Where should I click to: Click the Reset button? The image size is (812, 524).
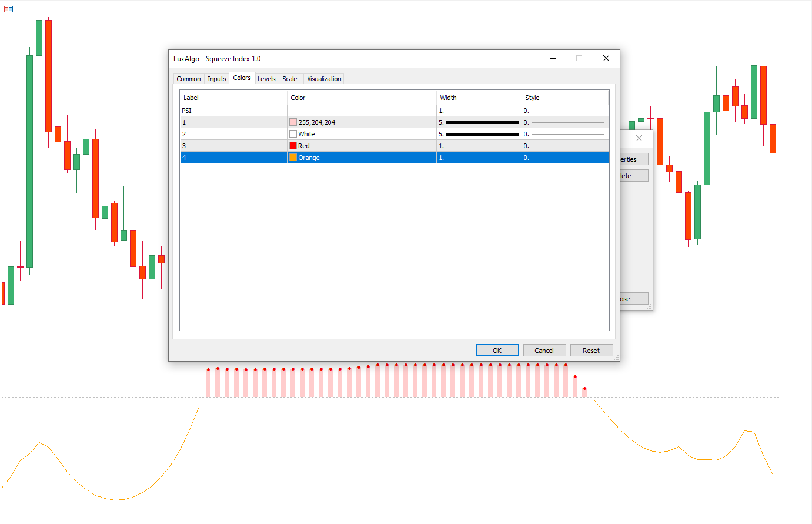(x=592, y=351)
